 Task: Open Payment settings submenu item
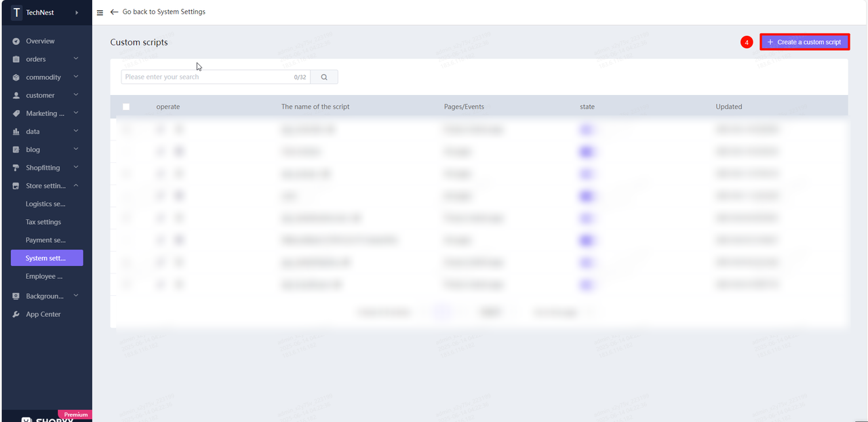47,240
